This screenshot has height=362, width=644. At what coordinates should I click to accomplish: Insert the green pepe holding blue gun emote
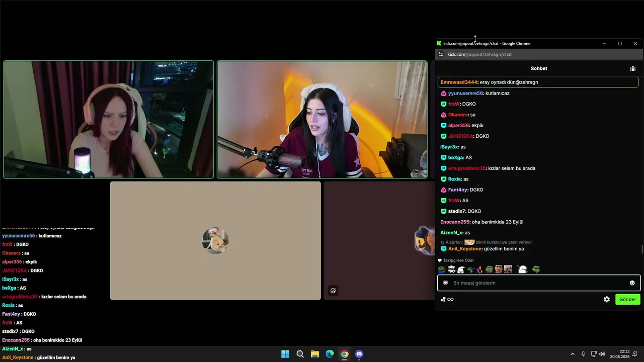[x=470, y=269]
